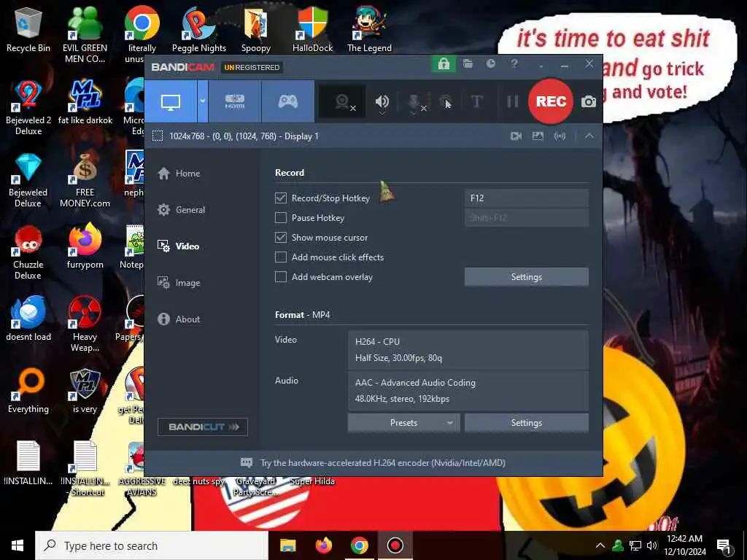Open Bandicam help question mark icon
This screenshot has height=560, width=747.
pyautogui.click(x=514, y=64)
